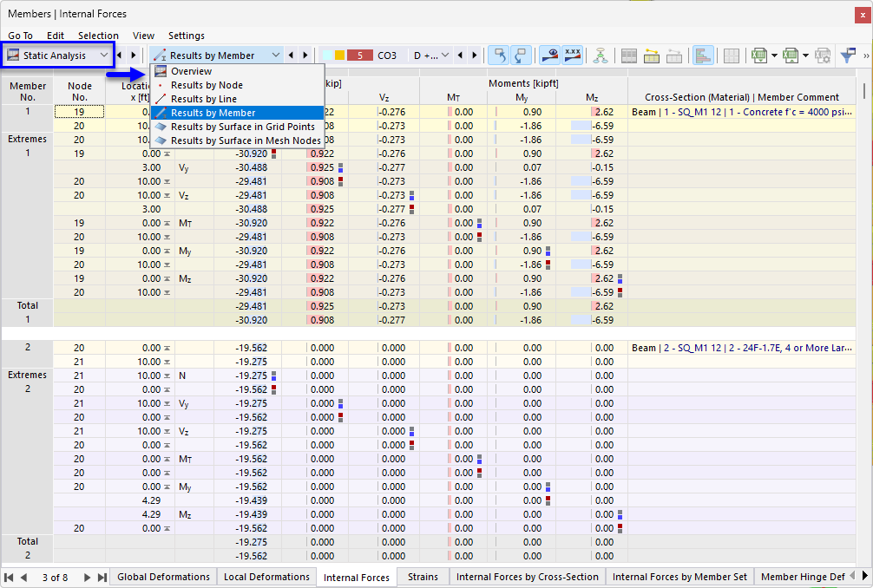Switch to Internal Forces by Cross-Section tab
Screen dimensions: 873x588
pyautogui.click(x=527, y=577)
